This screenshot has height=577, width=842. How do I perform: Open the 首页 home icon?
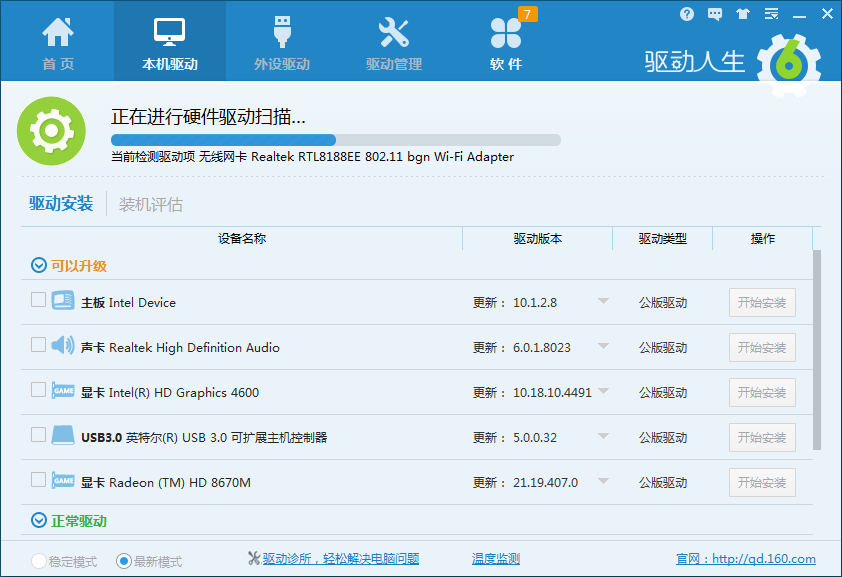57,34
